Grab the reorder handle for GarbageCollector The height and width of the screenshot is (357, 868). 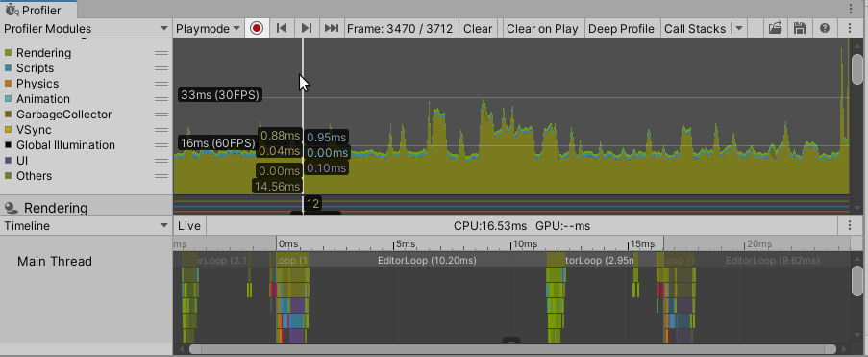click(161, 115)
